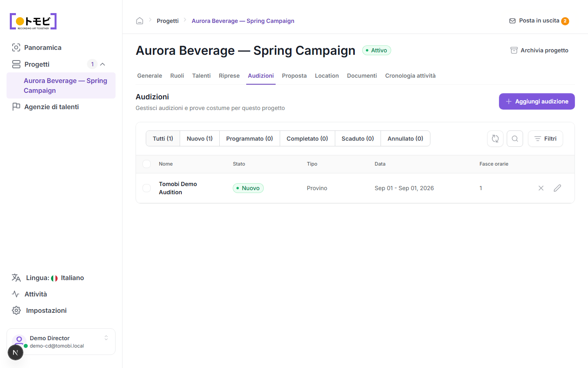Edit the Tomobi Demo Audition with pencil icon

(x=557, y=188)
